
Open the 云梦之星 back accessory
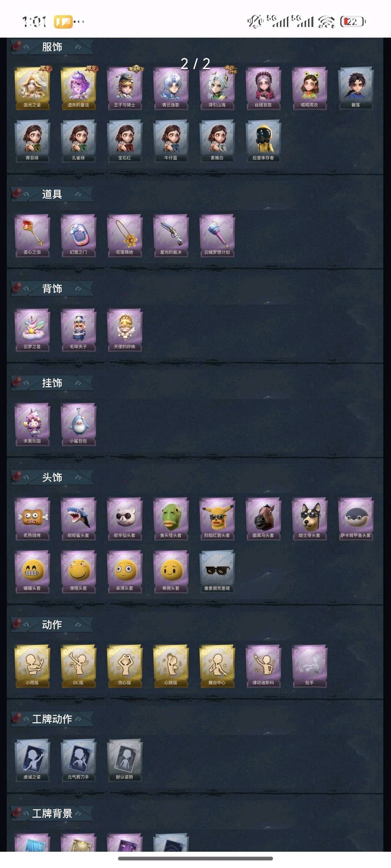(x=32, y=330)
